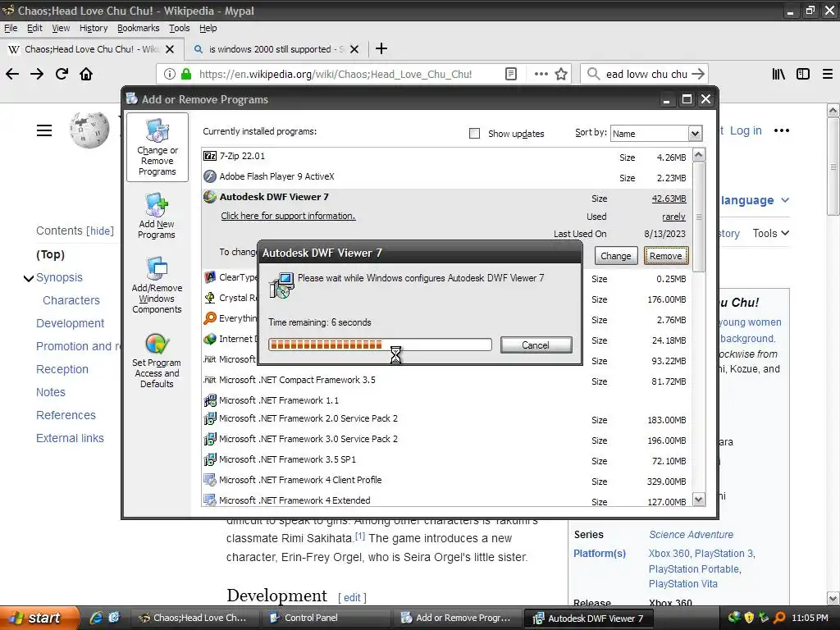The image size is (840, 630).
Task: Go back with the browser back arrow
Action: click(12, 74)
